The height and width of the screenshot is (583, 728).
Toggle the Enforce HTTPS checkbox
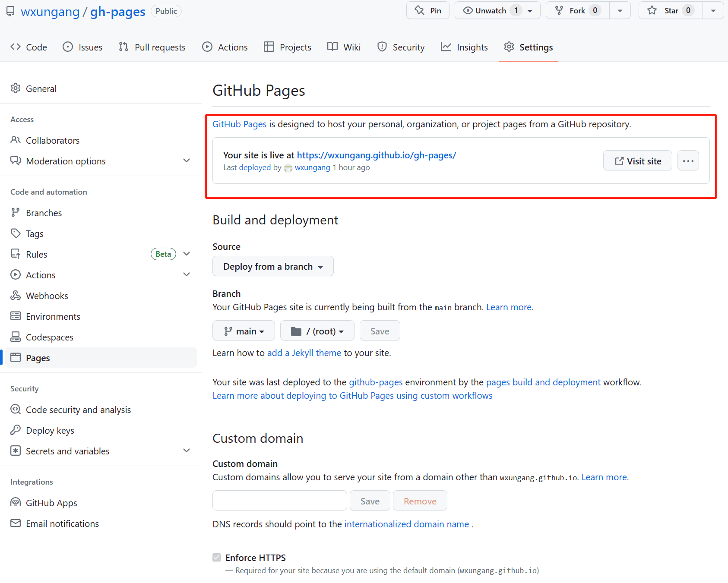tap(217, 558)
